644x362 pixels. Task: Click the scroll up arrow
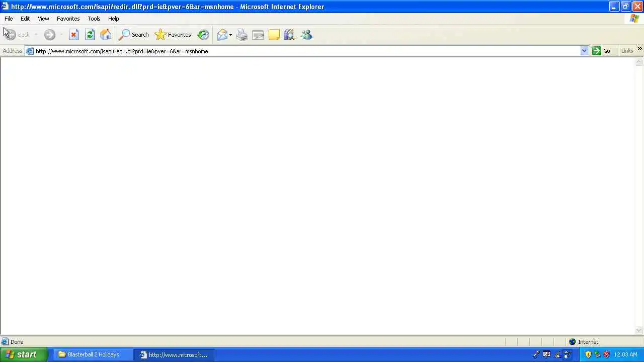coord(639,62)
